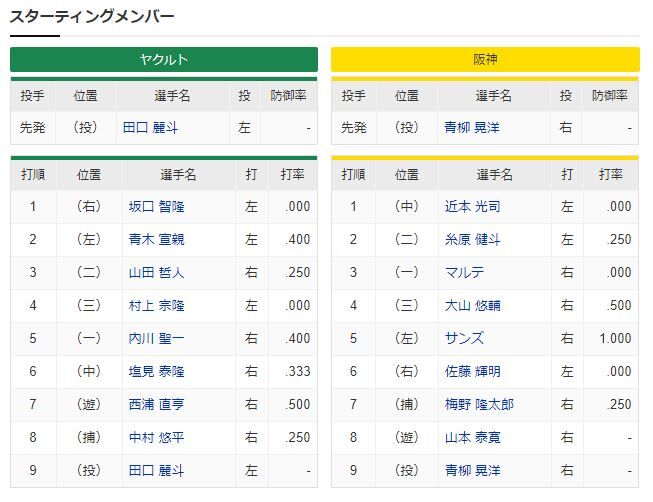Open 西浦 直亨 player link
Viewport: 653px width, 502px height.
156,404
